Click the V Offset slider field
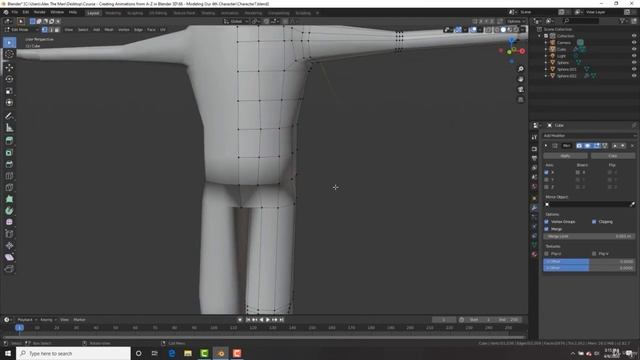640x360 pixels. coord(589,268)
